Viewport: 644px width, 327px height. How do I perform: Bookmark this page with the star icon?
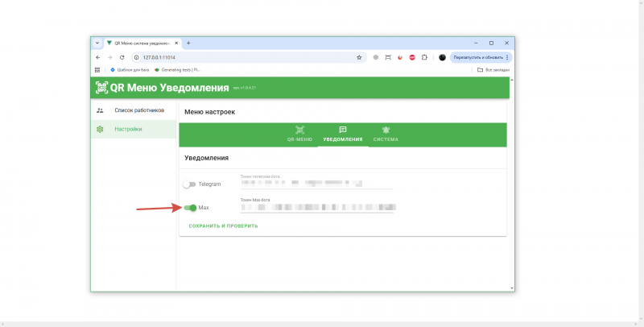[359, 57]
